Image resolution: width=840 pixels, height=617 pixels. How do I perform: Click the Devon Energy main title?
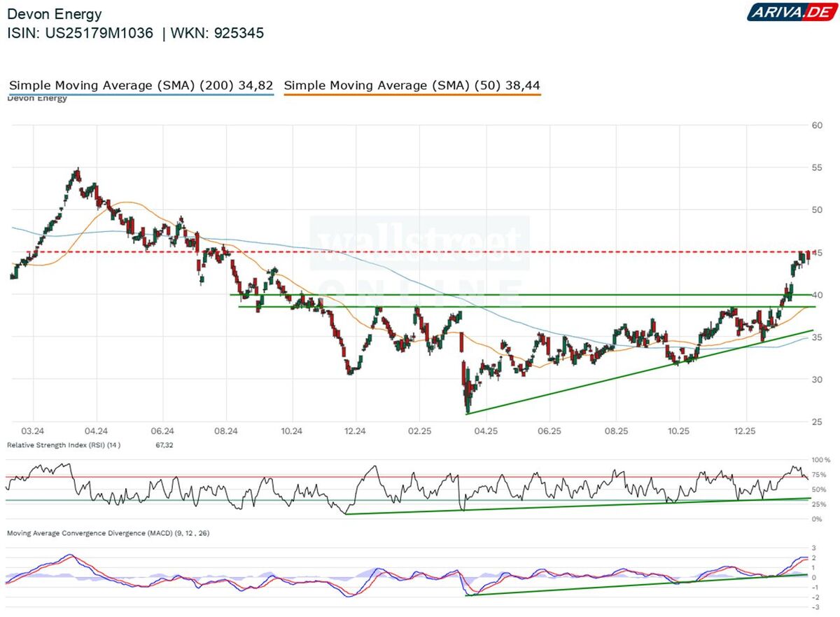tap(55, 14)
